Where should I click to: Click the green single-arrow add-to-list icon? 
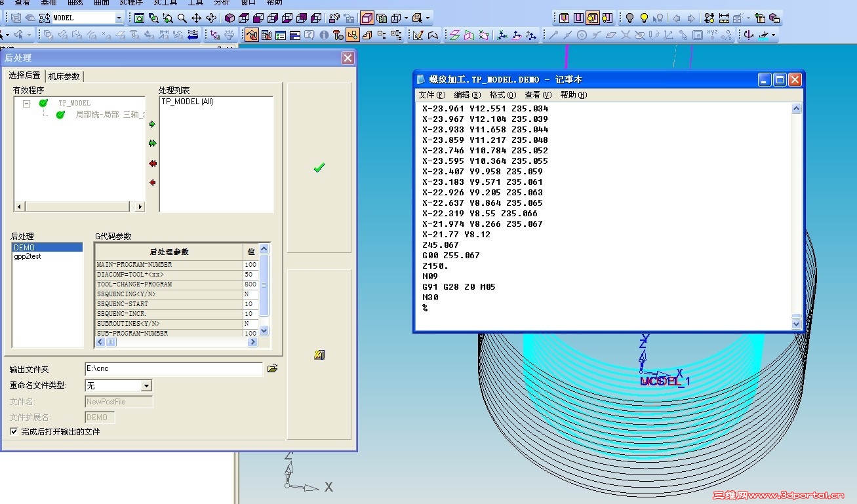click(x=153, y=124)
